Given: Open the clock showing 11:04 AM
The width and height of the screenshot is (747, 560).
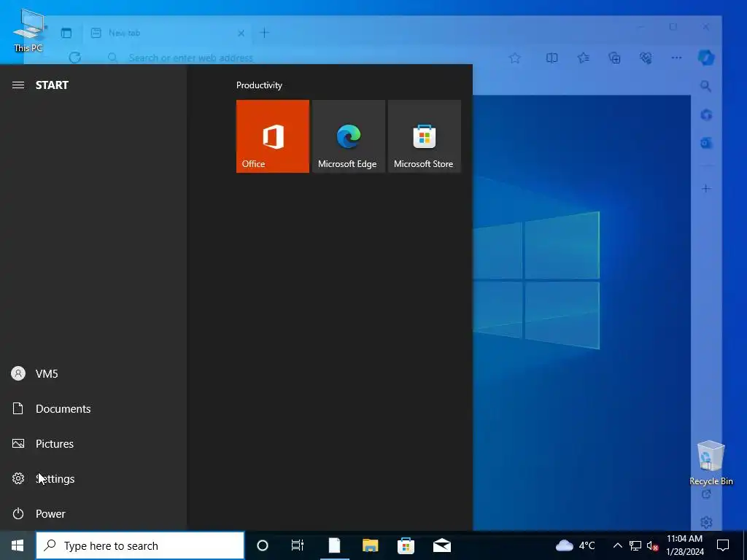Looking at the screenshot, I should (684, 545).
